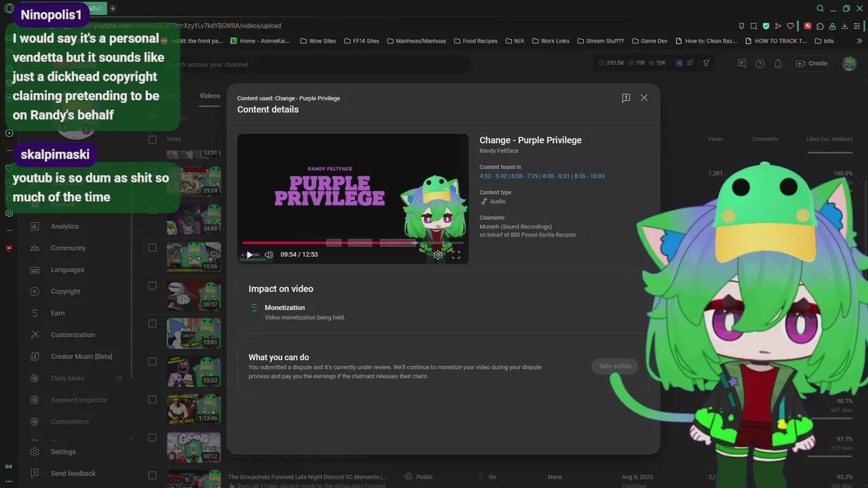Click Send feedback in the sidebar

pos(73,474)
